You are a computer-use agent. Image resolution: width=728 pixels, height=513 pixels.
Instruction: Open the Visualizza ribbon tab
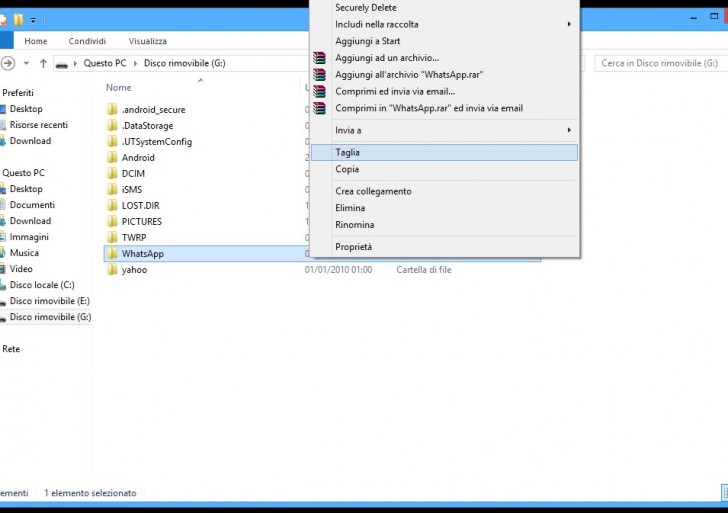coord(147,41)
